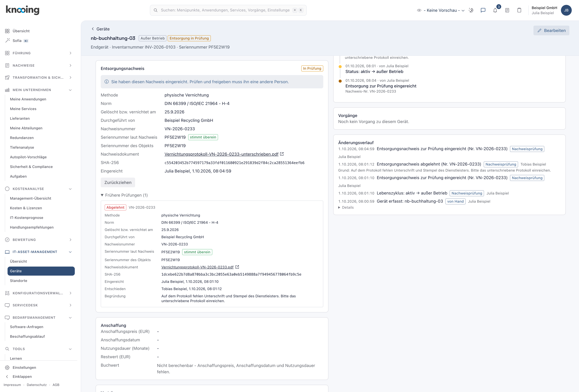Click the Servicedesk chat icon in sidebar
The image size is (579, 392).
[x=7, y=305]
